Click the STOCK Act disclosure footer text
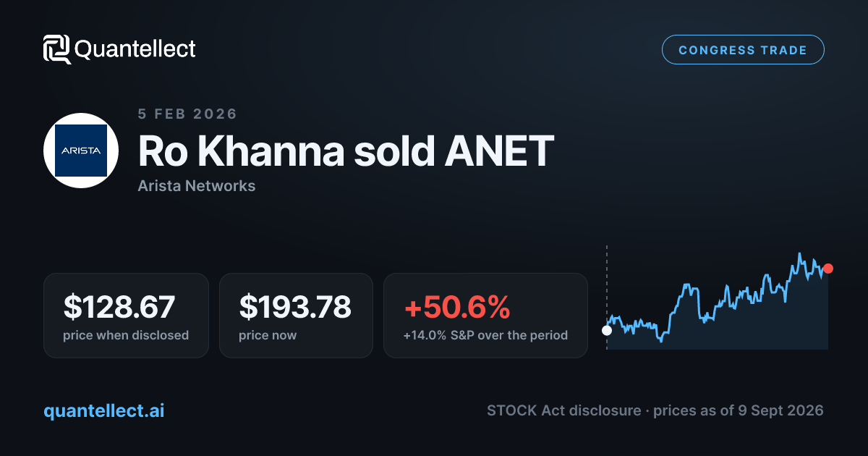The height and width of the screenshot is (456, 868). [x=564, y=410]
